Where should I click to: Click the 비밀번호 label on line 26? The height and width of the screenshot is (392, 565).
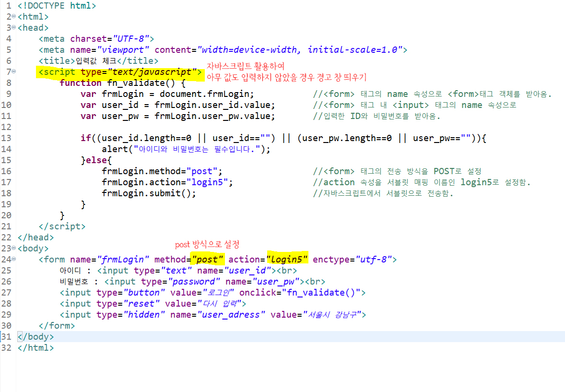click(74, 282)
